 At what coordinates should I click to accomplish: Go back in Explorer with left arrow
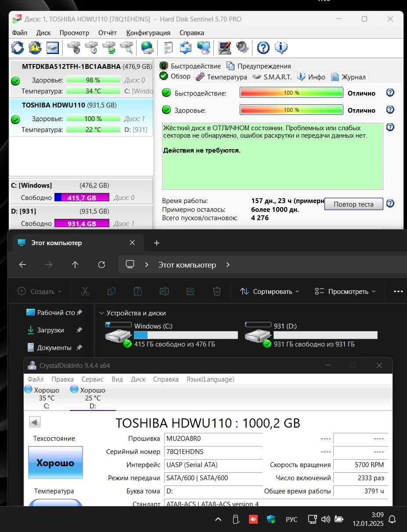[22, 264]
